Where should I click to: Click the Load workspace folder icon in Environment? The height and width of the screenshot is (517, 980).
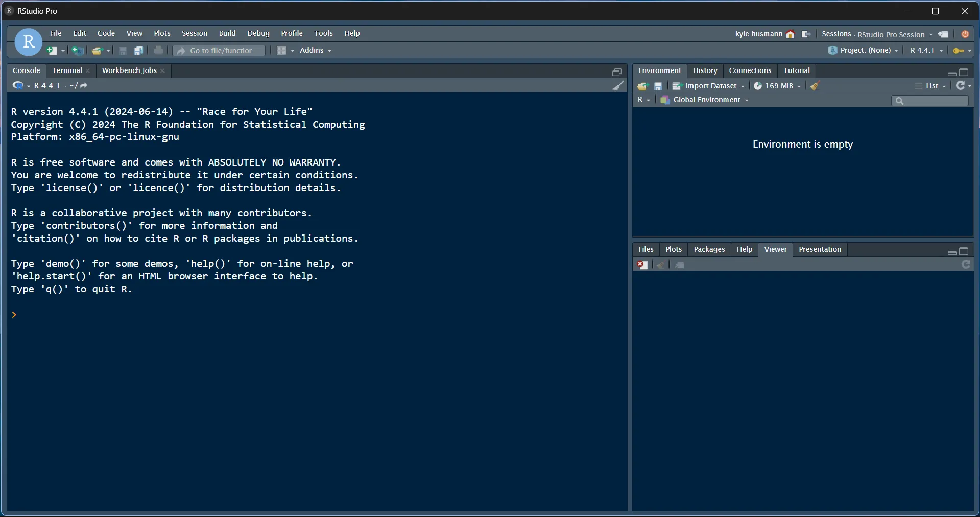pos(642,86)
